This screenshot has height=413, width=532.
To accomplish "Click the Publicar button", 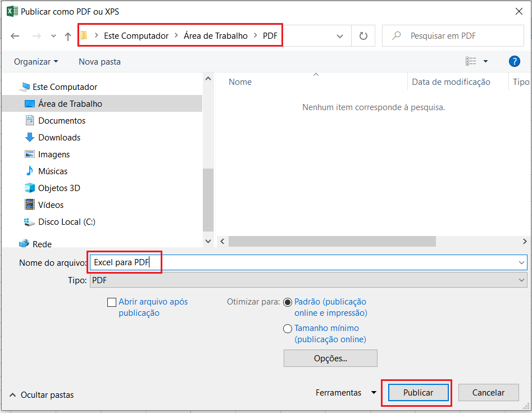I will click(x=418, y=393).
